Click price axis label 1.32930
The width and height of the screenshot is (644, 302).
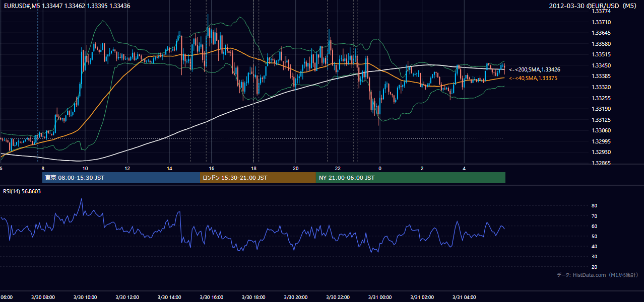tap(601, 152)
